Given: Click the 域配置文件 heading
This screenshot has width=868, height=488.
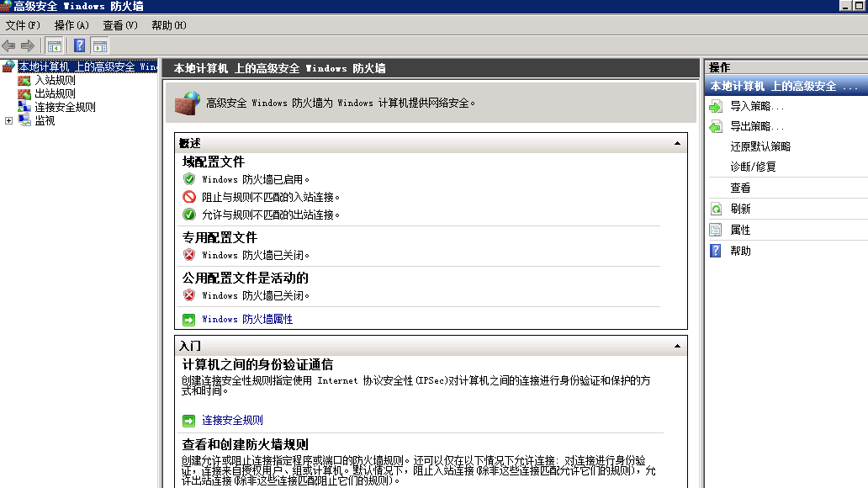Looking at the screenshot, I should 213,162.
